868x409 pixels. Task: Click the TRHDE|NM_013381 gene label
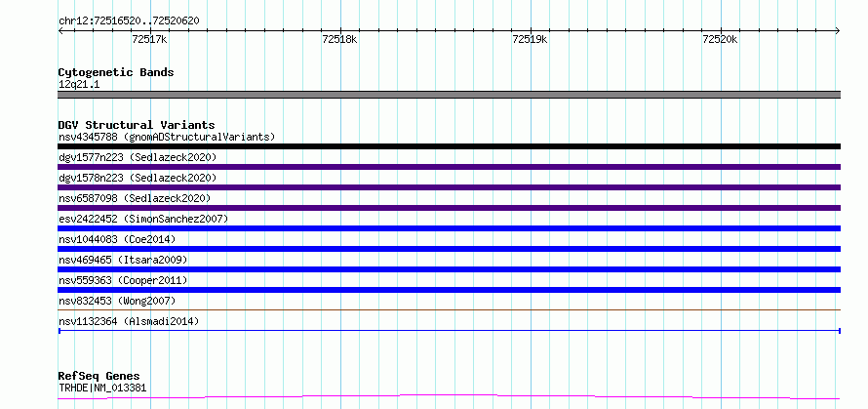[102, 388]
